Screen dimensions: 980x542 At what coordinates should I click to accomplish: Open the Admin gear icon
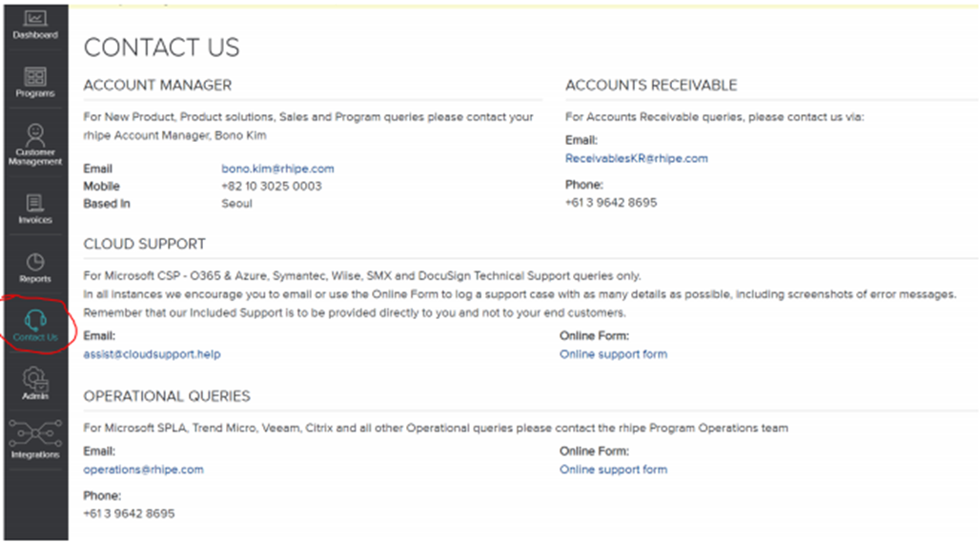pos(34,377)
